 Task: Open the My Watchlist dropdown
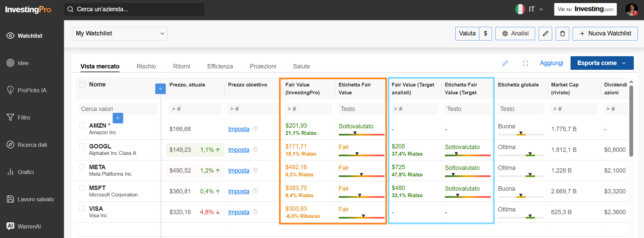pyautogui.click(x=120, y=34)
